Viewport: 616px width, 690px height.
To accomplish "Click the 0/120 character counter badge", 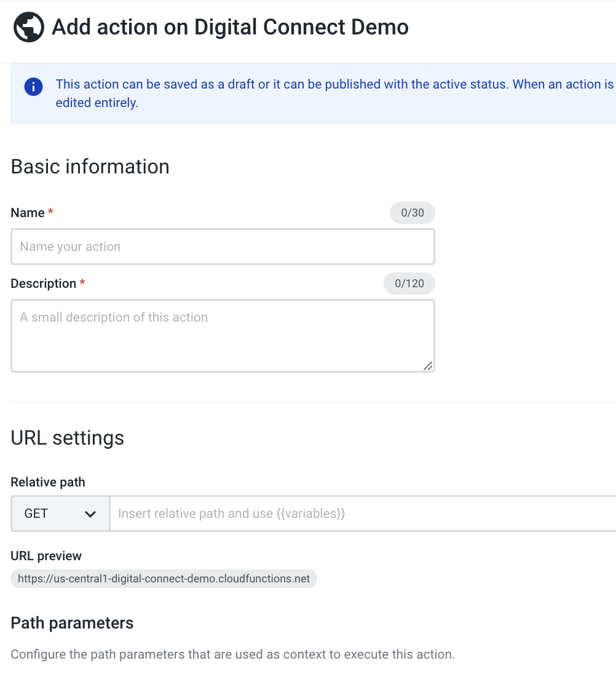I will coord(409,284).
